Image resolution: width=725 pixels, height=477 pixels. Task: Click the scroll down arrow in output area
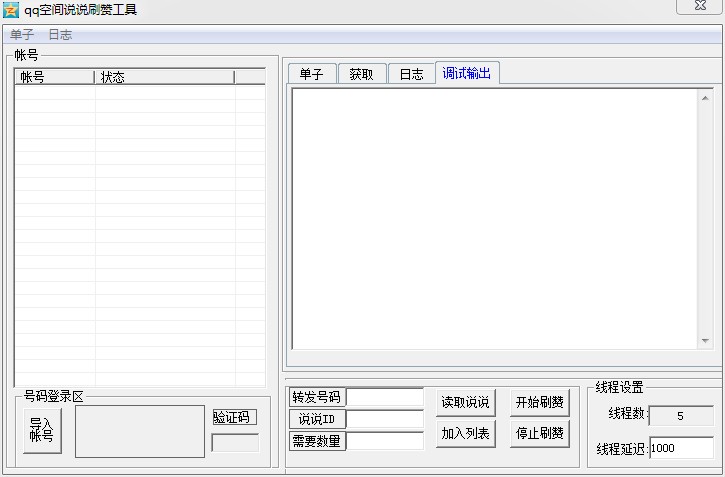click(x=705, y=341)
